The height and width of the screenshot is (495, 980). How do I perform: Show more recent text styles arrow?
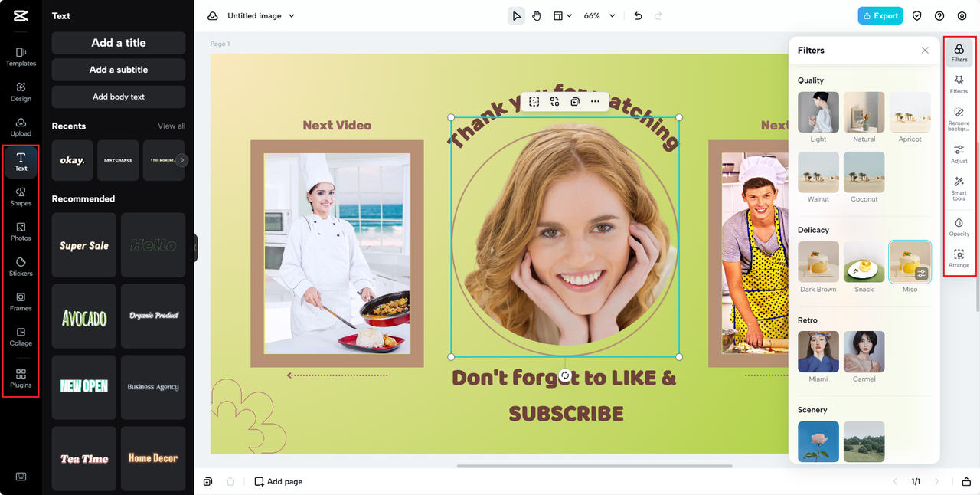pyautogui.click(x=181, y=160)
